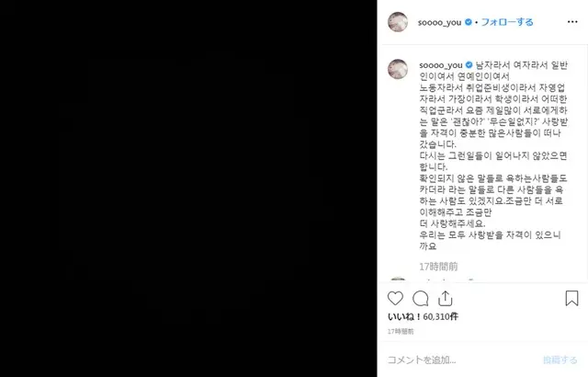Click the Korean caption text
This screenshot has width=588, height=377.
(493, 155)
